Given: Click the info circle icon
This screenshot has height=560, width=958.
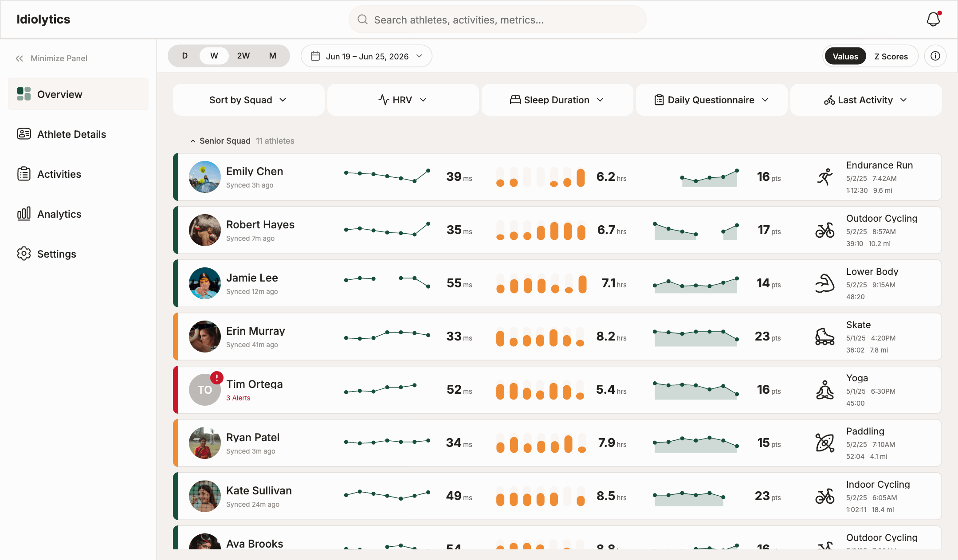Looking at the screenshot, I should pos(935,56).
